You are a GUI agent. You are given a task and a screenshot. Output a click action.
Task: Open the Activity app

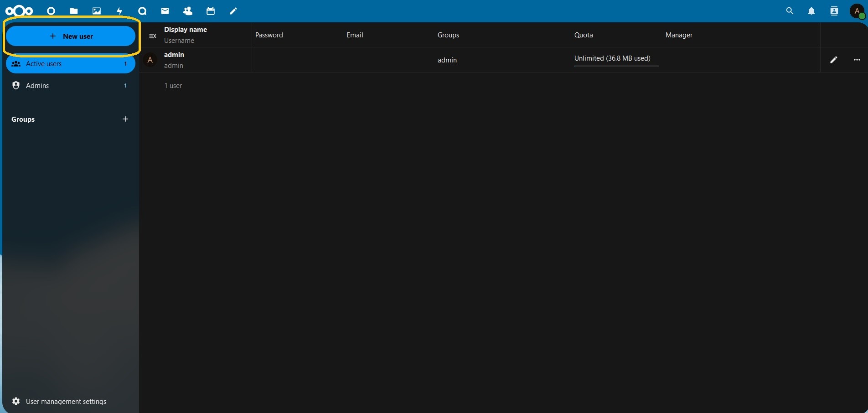point(119,11)
